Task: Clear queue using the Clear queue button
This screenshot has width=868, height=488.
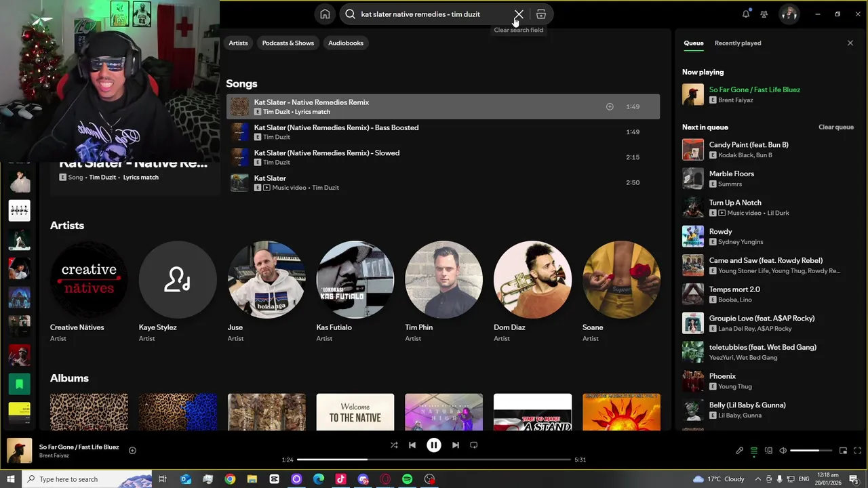Action: 835,127
